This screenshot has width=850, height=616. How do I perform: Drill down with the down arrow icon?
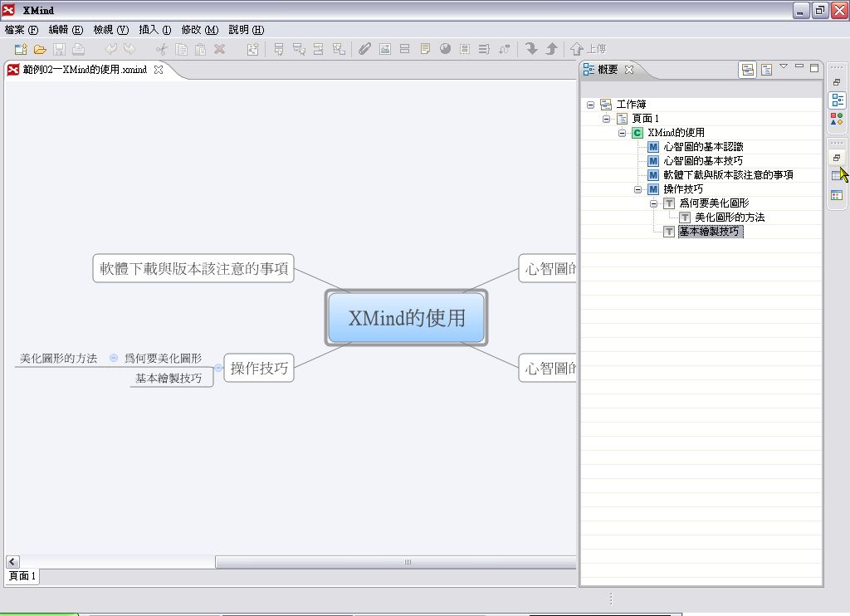531,49
